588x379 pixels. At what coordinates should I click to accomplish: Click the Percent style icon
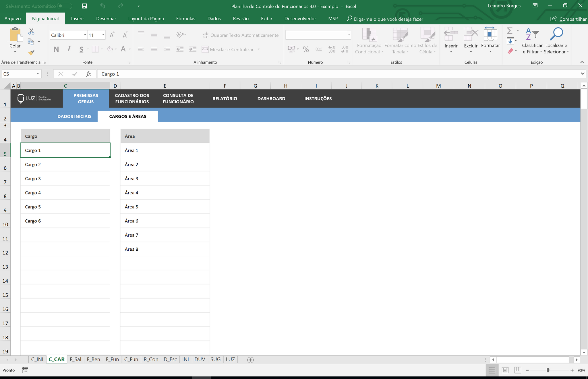click(x=306, y=49)
